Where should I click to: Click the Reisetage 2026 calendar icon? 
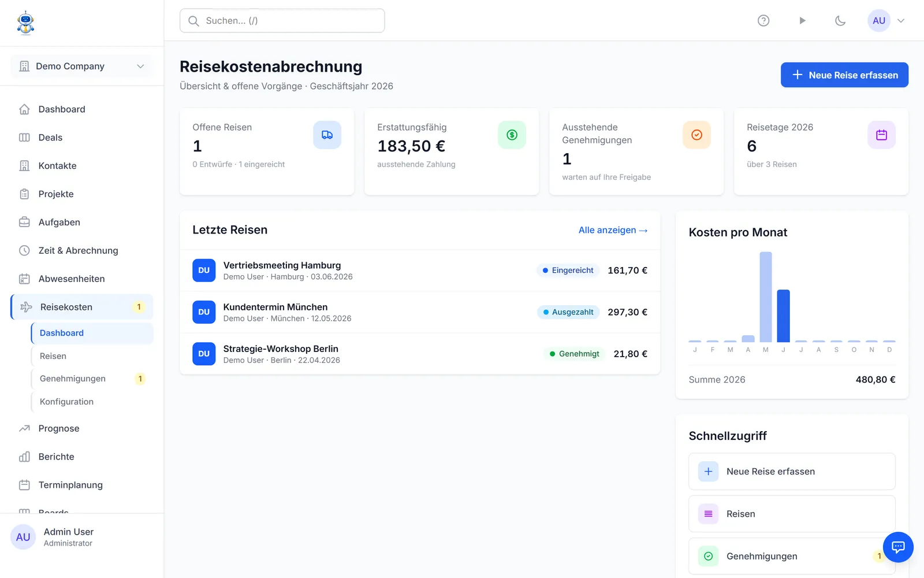(881, 135)
